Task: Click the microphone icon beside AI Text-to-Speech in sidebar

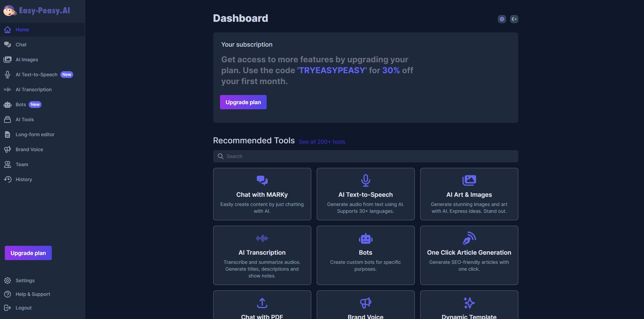Action: click(x=7, y=75)
